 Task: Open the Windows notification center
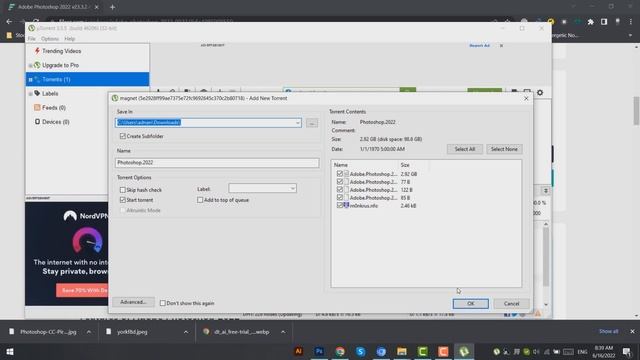tap(627, 352)
